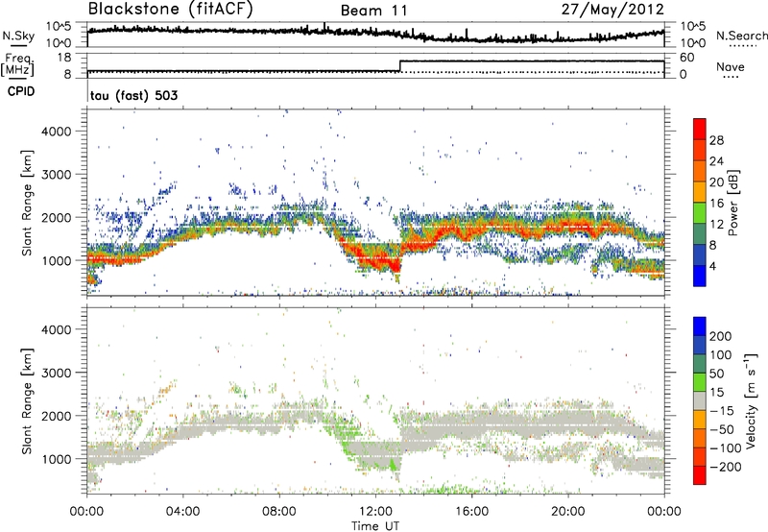Click 'Slant Range [km]' label of velocity panel
The width and height of the screenshot is (768, 532).
(x=27, y=401)
